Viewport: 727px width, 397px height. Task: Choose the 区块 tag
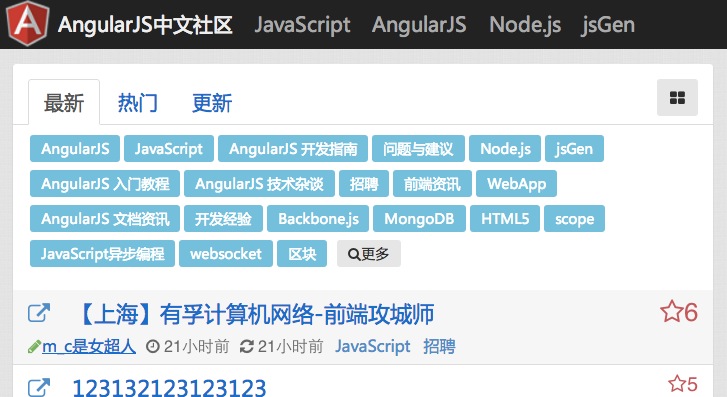coord(302,254)
